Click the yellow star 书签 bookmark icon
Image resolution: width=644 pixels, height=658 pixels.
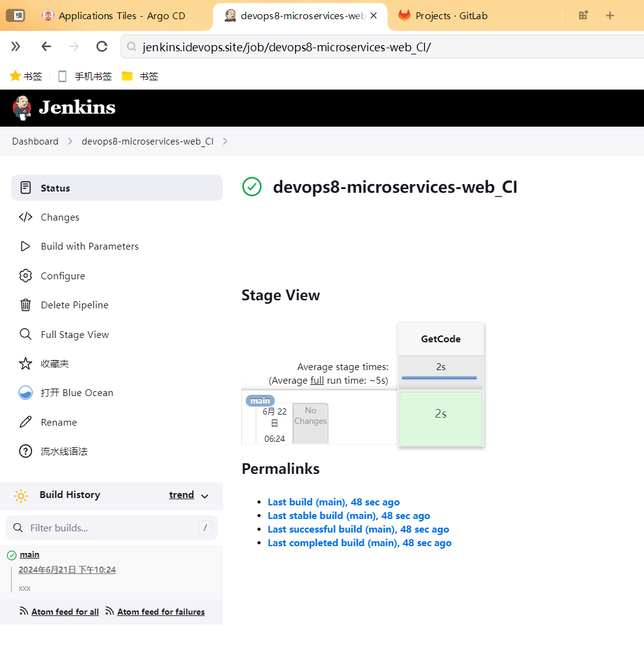(x=15, y=76)
